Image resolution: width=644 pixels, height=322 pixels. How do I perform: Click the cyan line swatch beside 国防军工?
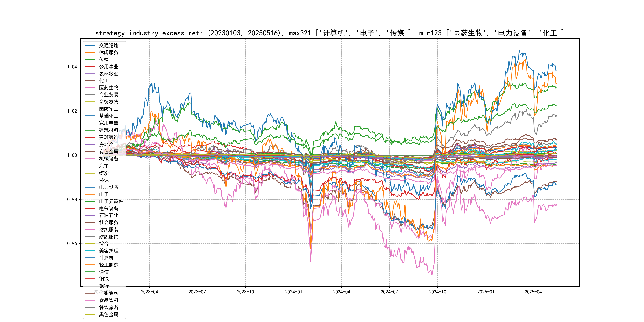coord(90,109)
